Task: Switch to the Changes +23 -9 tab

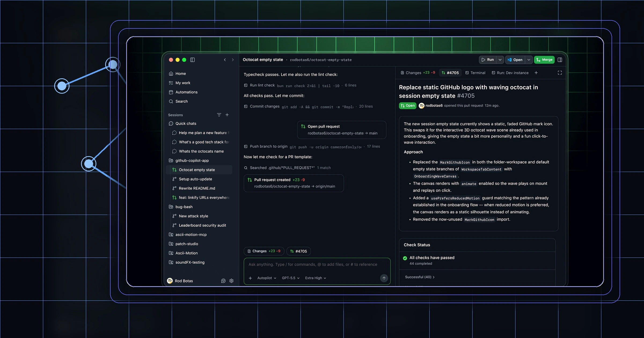Action: [x=418, y=73]
